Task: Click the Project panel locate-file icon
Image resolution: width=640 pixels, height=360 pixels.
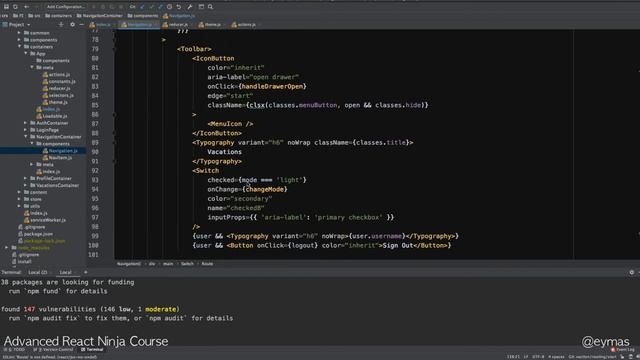Action: click(x=61, y=24)
